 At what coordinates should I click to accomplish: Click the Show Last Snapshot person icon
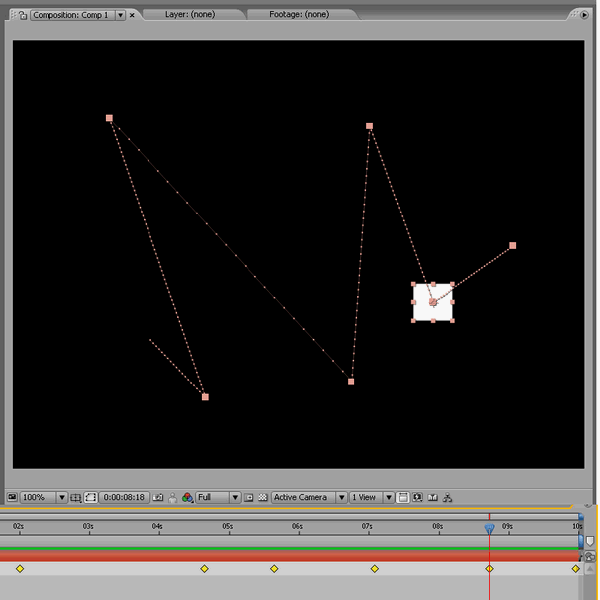pos(173,497)
